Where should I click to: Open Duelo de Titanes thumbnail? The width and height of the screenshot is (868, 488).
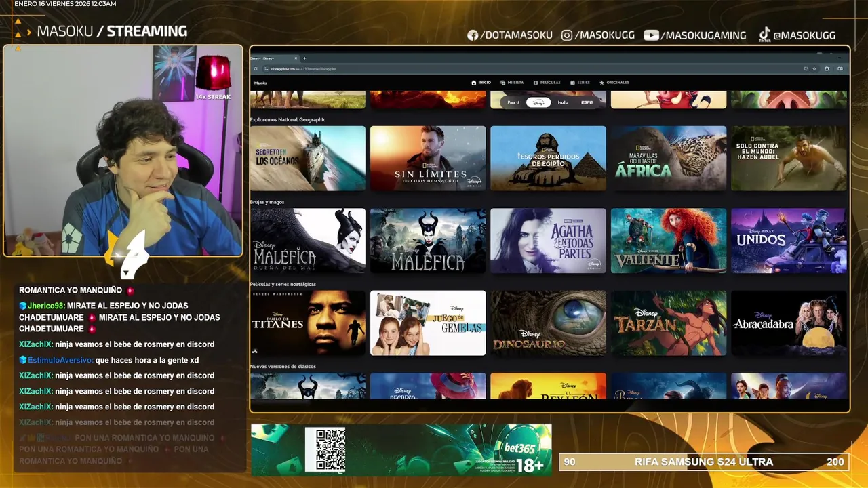[308, 323]
